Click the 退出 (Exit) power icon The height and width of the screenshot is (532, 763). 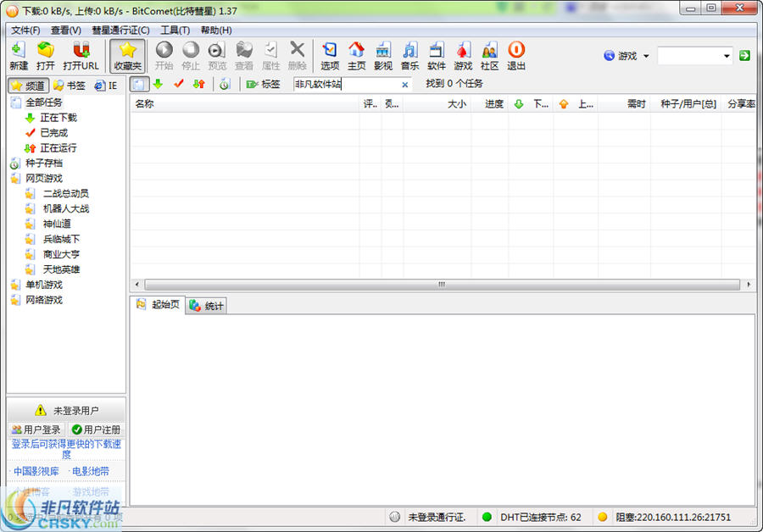pyautogui.click(x=516, y=56)
